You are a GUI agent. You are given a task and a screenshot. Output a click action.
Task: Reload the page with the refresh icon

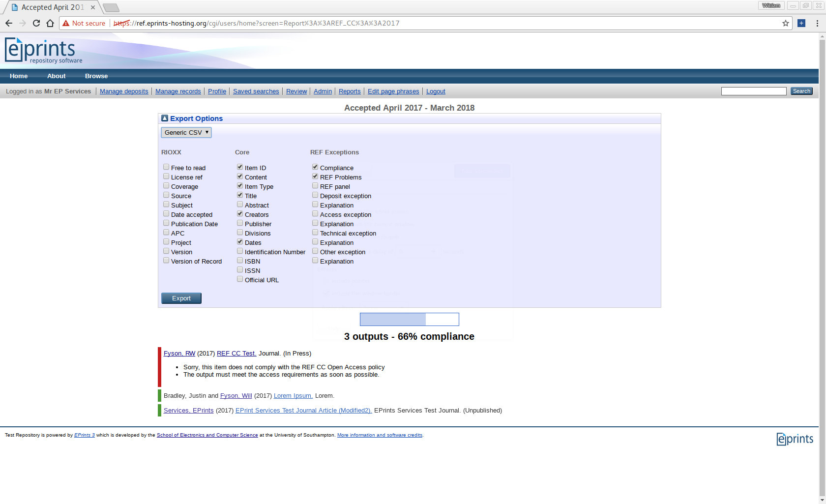tap(36, 23)
